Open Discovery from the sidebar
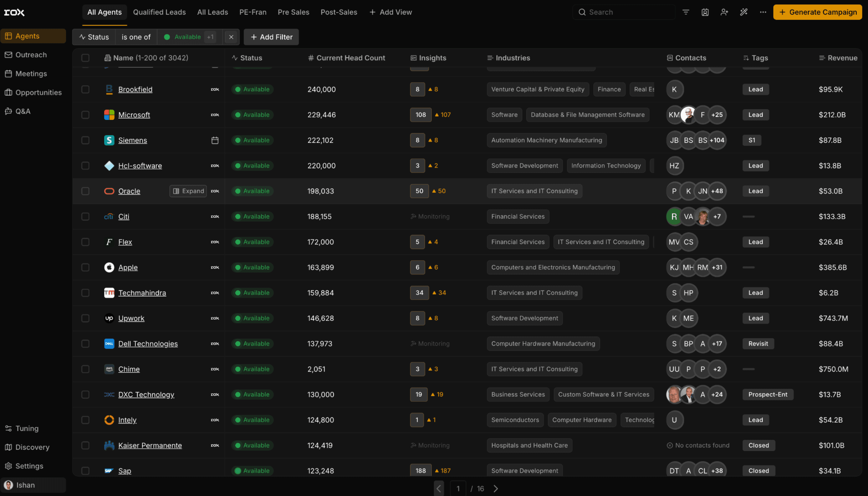Screen dimensions: 868x496 coord(32,447)
